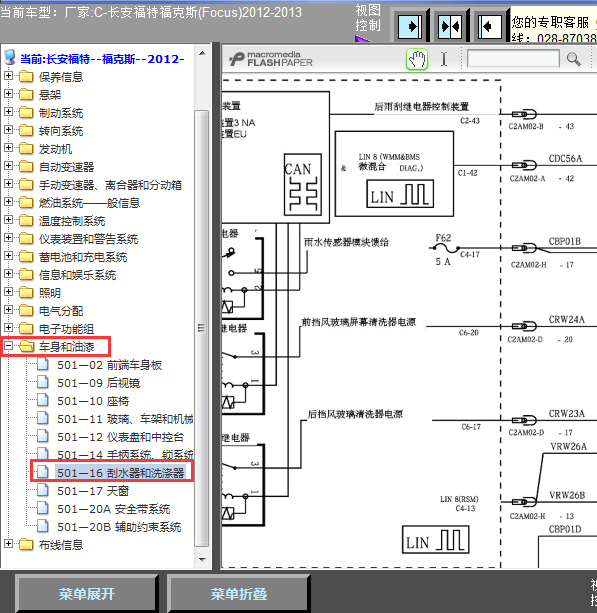Click the CAN bus symbol in diagram

point(303,184)
